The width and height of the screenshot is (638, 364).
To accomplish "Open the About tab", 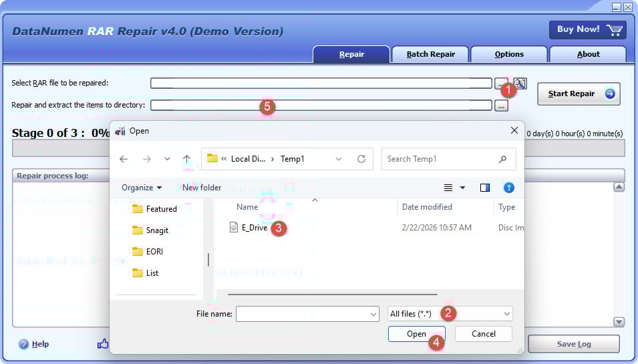I will (588, 55).
